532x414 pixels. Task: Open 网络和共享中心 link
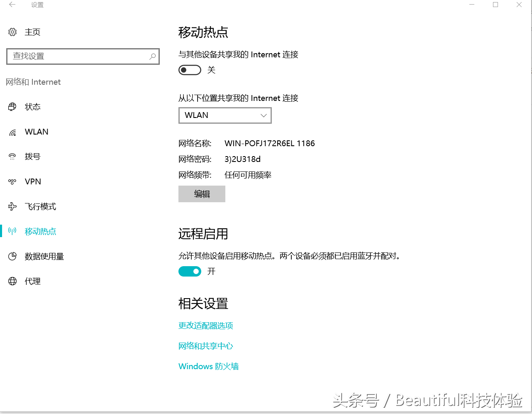[206, 346]
